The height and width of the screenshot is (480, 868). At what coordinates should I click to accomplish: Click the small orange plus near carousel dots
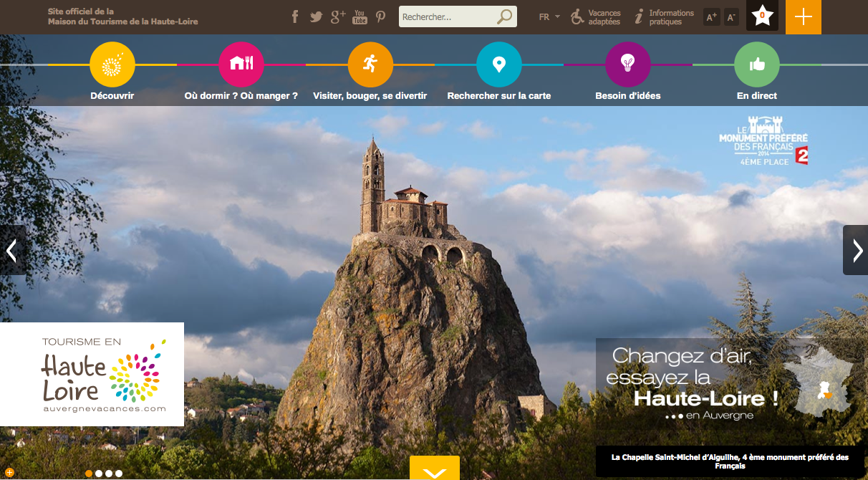click(x=9, y=473)
